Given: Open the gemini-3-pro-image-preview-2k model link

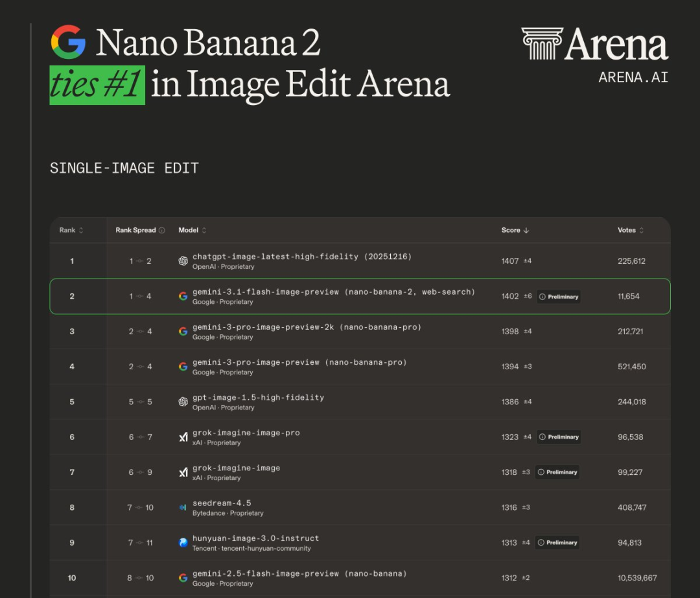Looking at the screenshot, I should 307,327.
